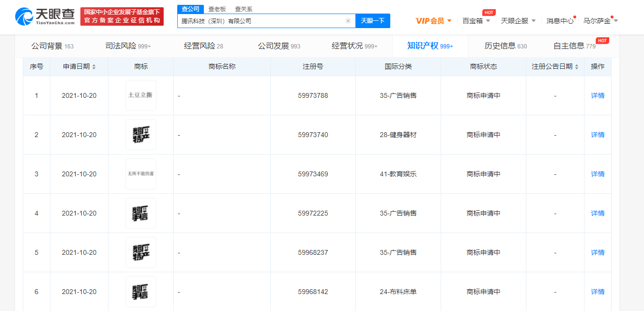
Task: Expand the VIP会员 dropdown
Action: point(433,21)
